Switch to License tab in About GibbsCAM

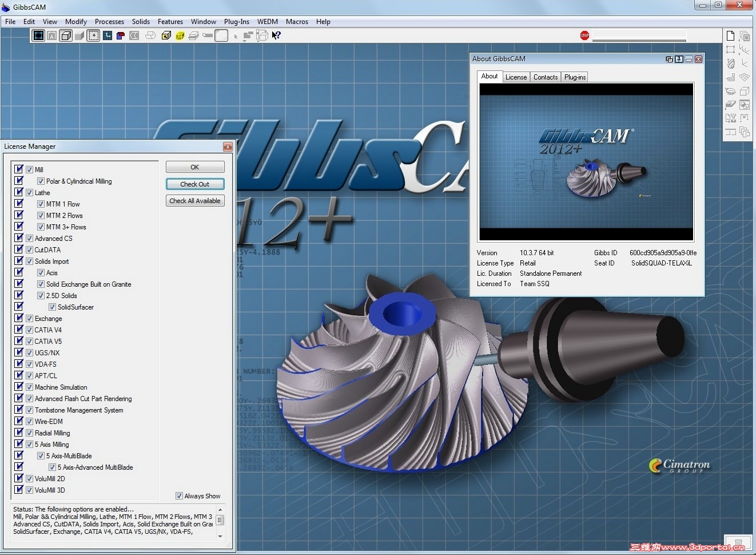pos(516,77)
